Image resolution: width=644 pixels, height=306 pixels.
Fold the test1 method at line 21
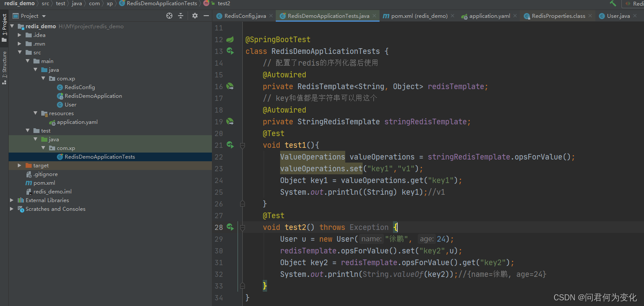pos(242,145)
